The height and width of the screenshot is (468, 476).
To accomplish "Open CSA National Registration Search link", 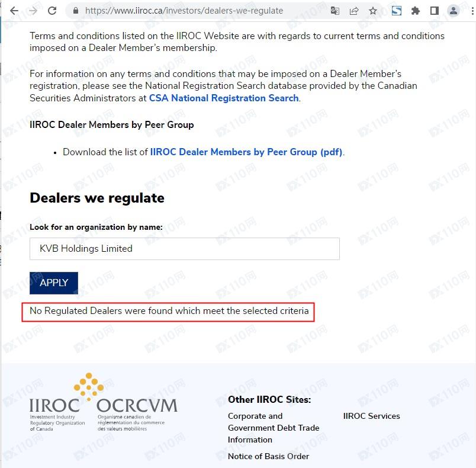I will tap(224, 98).
